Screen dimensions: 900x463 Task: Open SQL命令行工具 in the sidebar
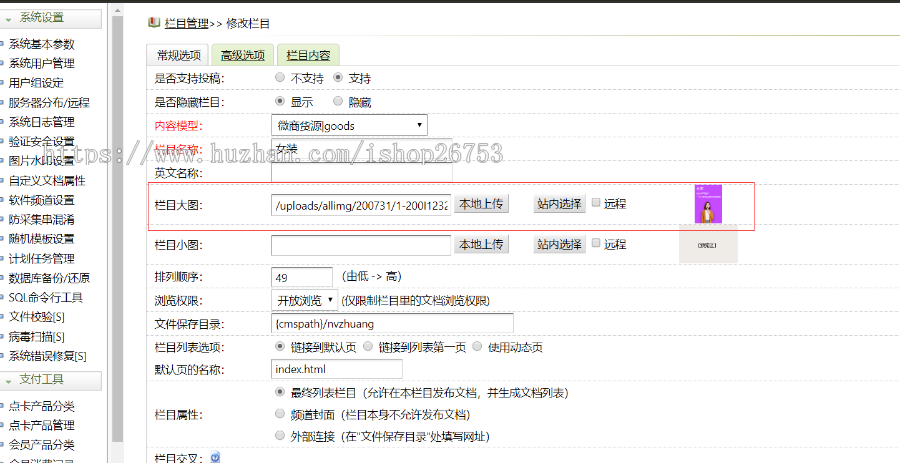coord(45,297)
